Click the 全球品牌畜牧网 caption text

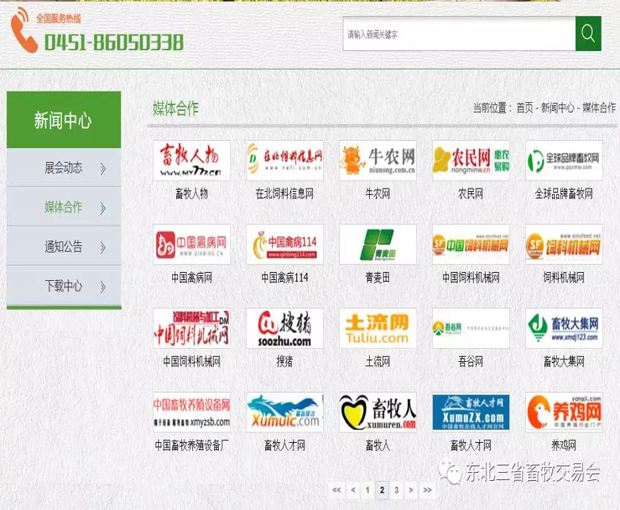click(564, 194)
